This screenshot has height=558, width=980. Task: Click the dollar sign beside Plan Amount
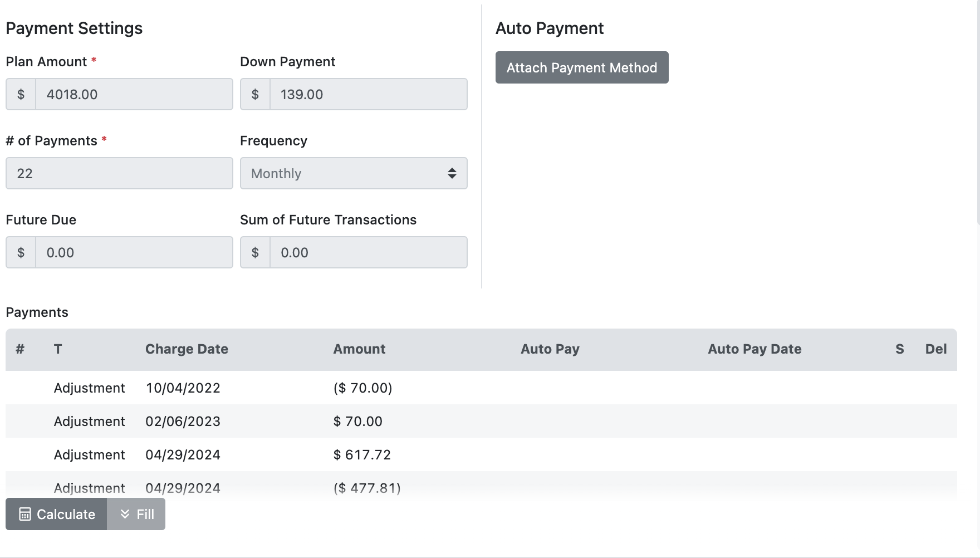pyautogui.click(x=21, y=94)
